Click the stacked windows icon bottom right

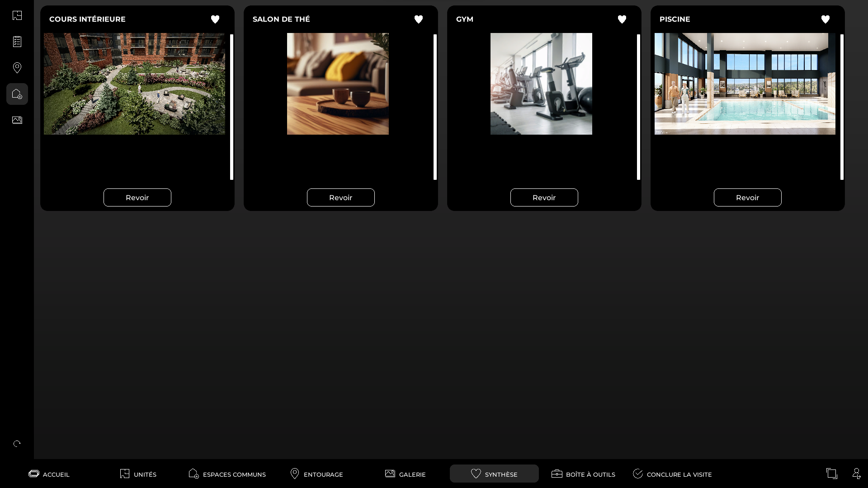832,474
